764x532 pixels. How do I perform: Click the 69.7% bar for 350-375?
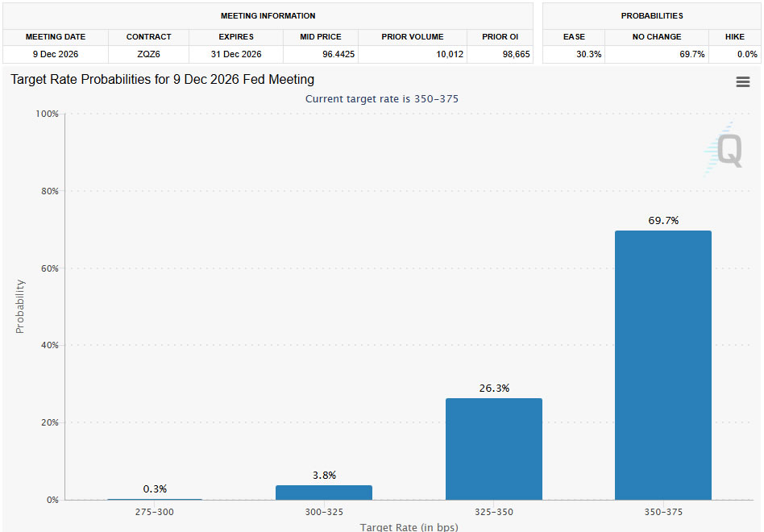coord(662,365)
